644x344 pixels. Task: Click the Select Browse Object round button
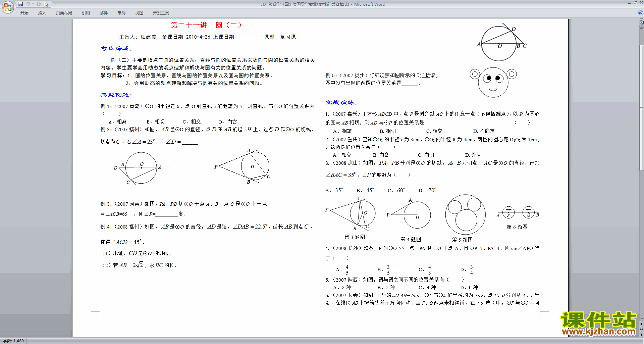[x=642, y=329]
